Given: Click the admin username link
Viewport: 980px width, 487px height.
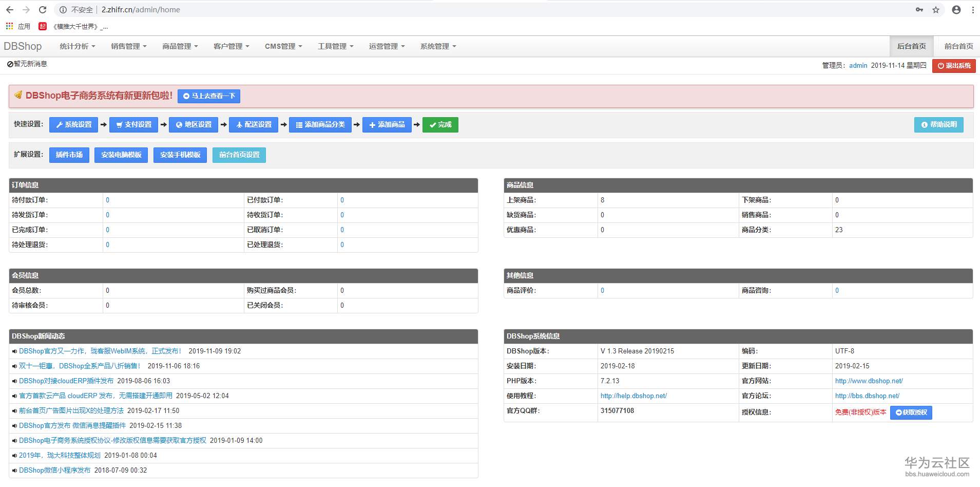Looking at the screenshot, I should pos(858,65).
